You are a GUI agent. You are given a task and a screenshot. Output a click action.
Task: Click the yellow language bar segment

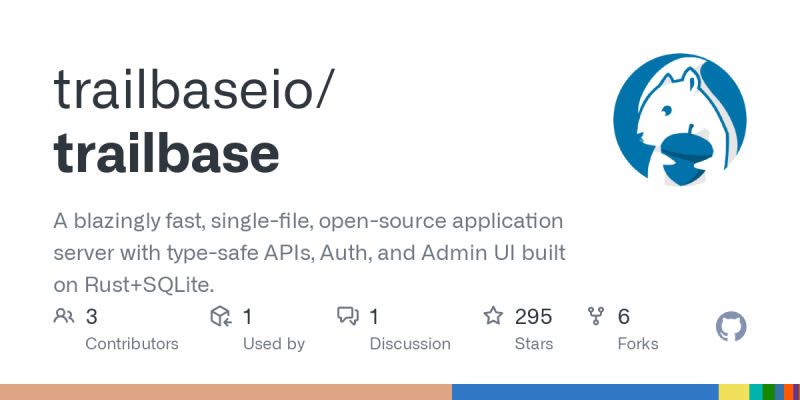[x=733, y=391]
